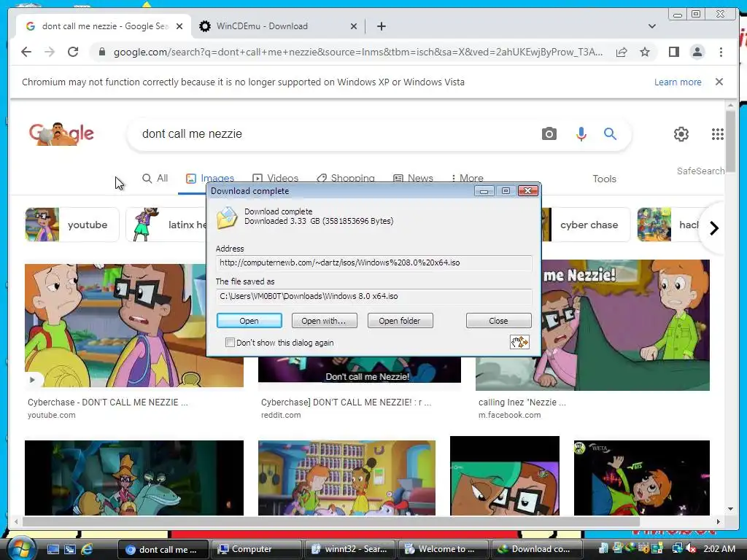The image size is (747, 560).
Task: Dismiss the Chromium unsupported warning bar
Action: 719,82
